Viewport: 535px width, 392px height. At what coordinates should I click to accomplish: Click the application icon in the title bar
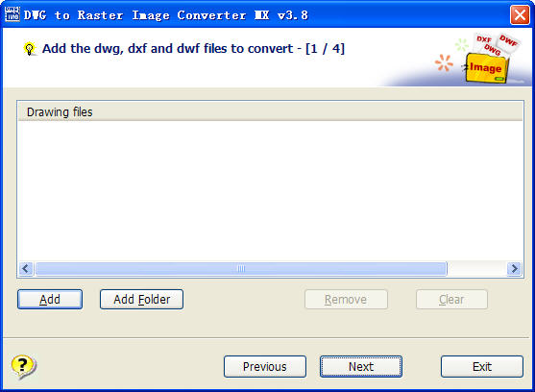click(12, 14)
